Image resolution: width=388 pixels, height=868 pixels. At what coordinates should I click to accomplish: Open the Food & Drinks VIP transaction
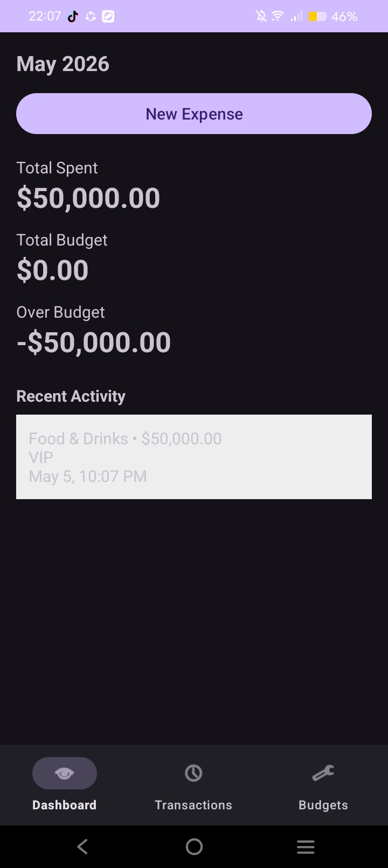194,457
